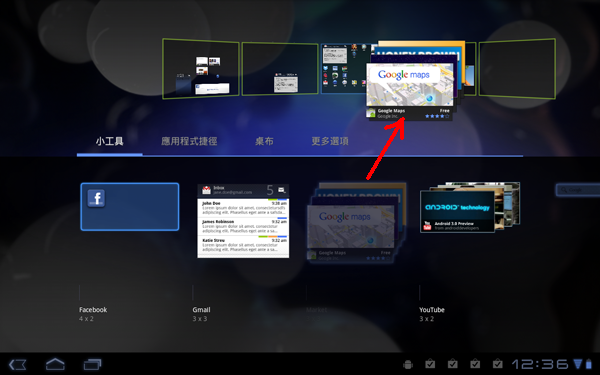600x375 pixels.
Task: Tap the 3 x 3 size text
Action: click(200, 318)
